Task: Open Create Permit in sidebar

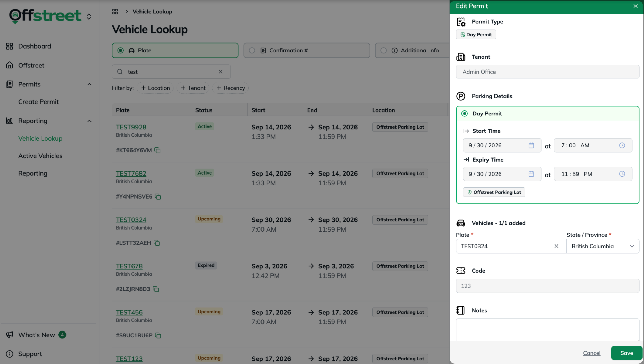Action: 38,102
